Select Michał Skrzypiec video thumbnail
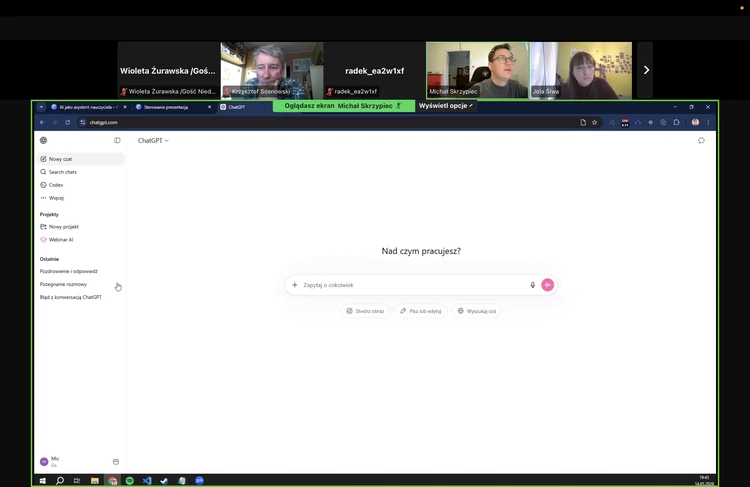The height and width of the screenshot is (487, 750). (x=477, y=70)
